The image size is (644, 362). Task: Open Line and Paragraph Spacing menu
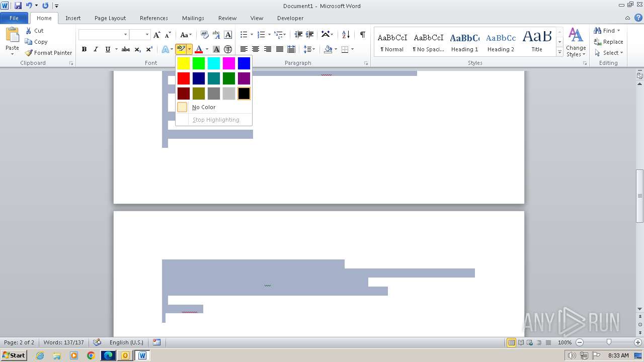(309, 49)
